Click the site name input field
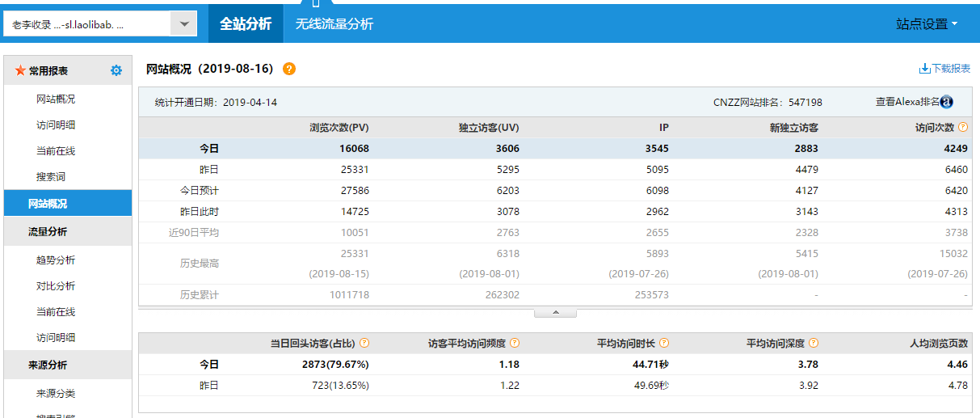The height and width of the screenshot is (418, 980). (87, 24)
